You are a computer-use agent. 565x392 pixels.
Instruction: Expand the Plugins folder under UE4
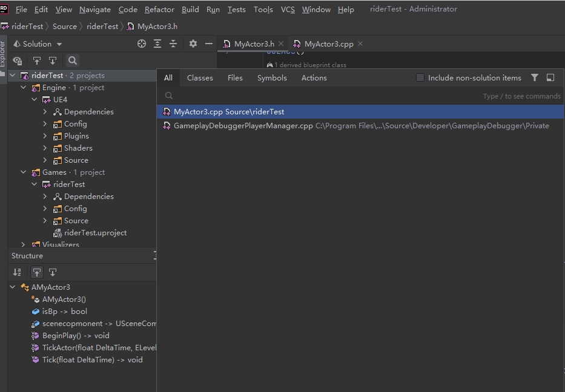click(45, 136)
